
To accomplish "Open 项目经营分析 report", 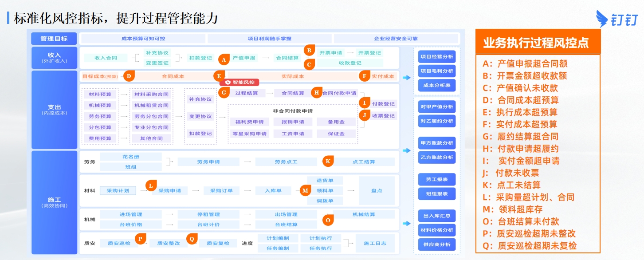I will 437,56.
